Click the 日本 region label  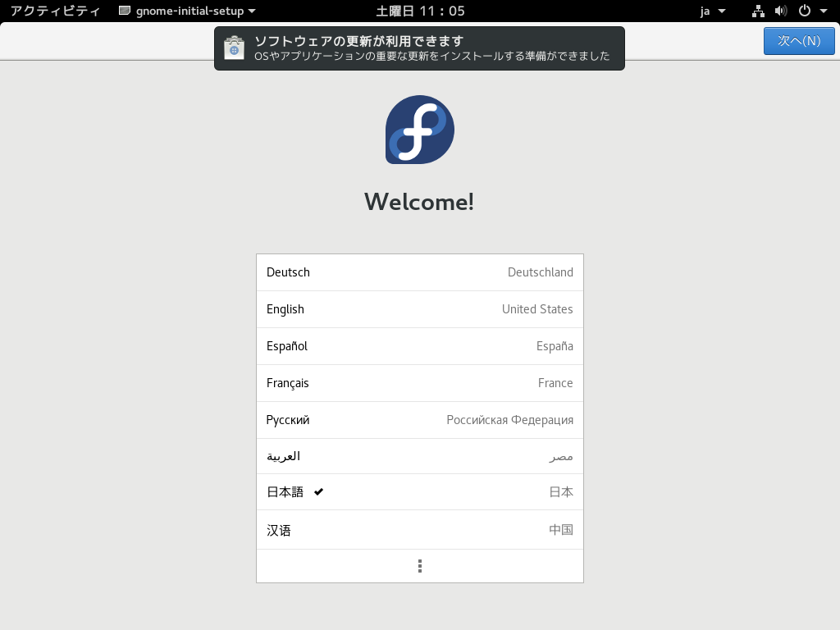pyautogui.click(x=561, y=492)
